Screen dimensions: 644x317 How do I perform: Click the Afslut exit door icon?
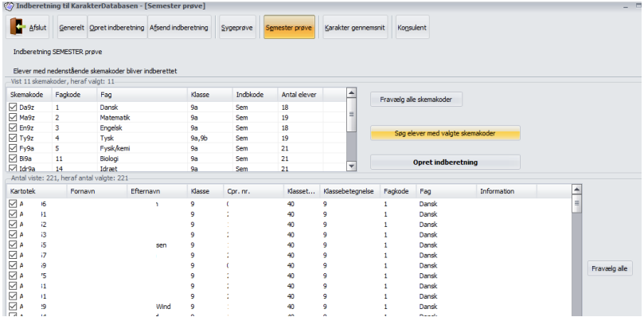18,27
